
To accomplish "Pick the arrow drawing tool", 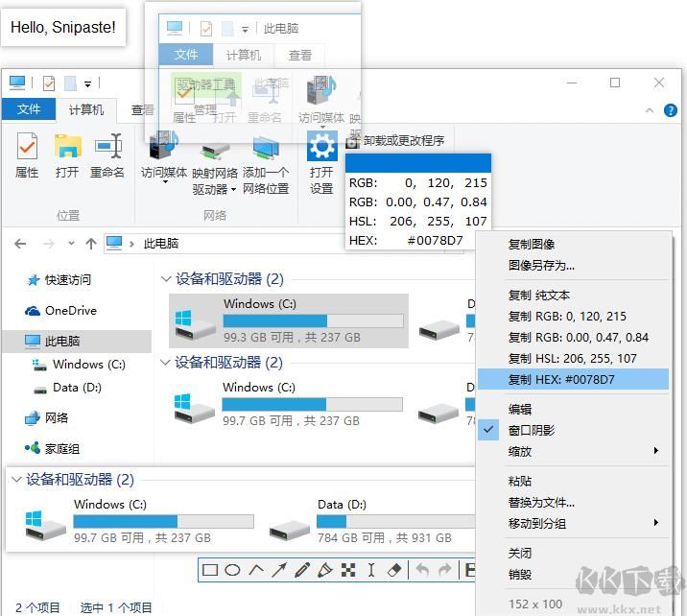I will tap(278, 570).
